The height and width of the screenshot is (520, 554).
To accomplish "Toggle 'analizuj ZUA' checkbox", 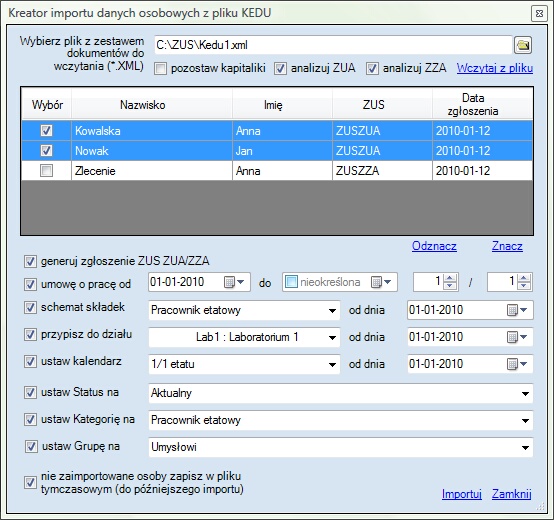I will coord(280,68).
